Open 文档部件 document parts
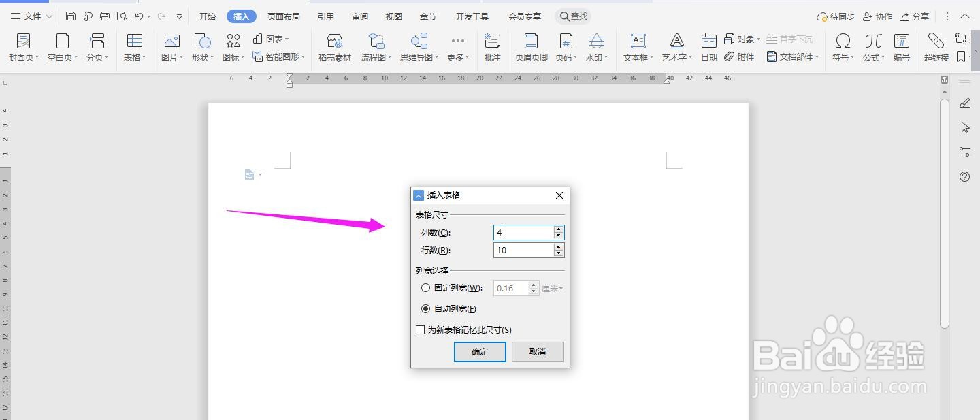 point(793,57)
